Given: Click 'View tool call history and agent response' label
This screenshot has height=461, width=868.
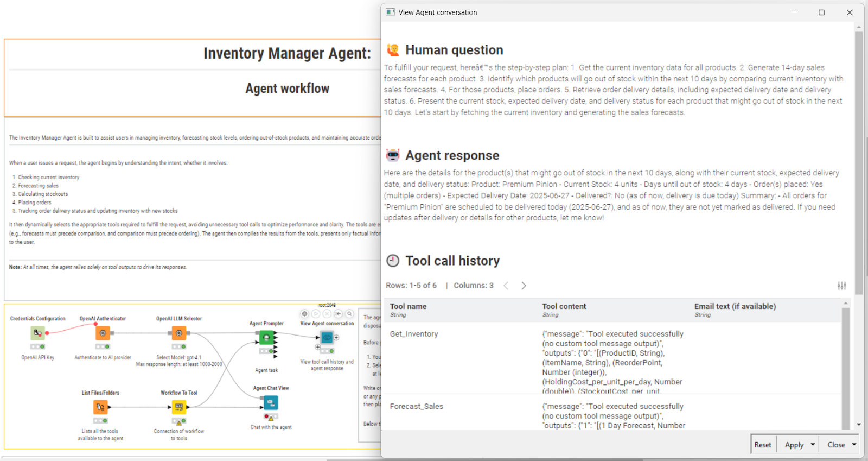Looking at the screenshot, I should coord(327,365).
